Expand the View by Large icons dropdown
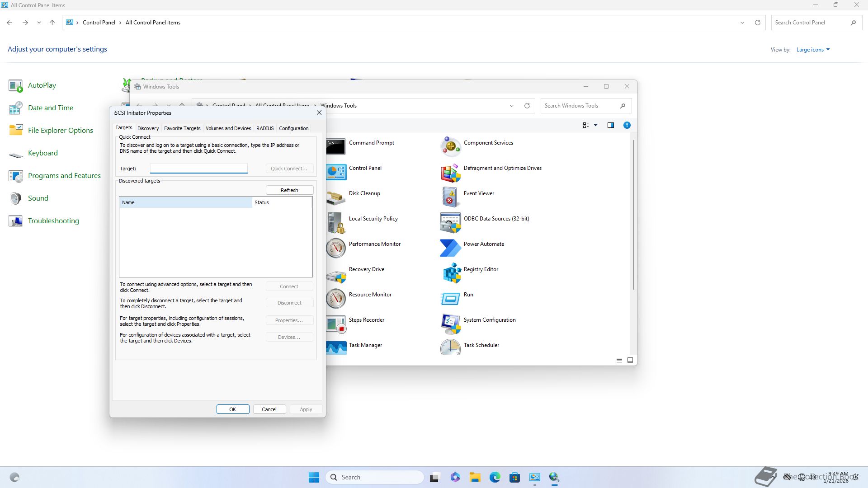 click(x=813, y=50)
